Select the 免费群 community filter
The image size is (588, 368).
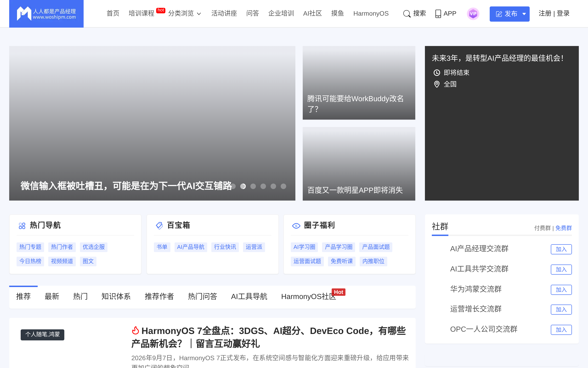pyautogui.click(x=563, y=228)
